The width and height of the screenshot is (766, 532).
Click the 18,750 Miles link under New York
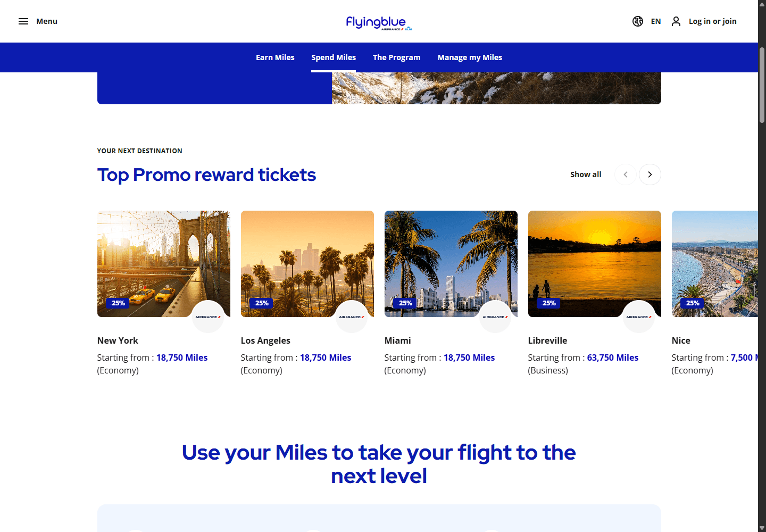click(182, 358)
